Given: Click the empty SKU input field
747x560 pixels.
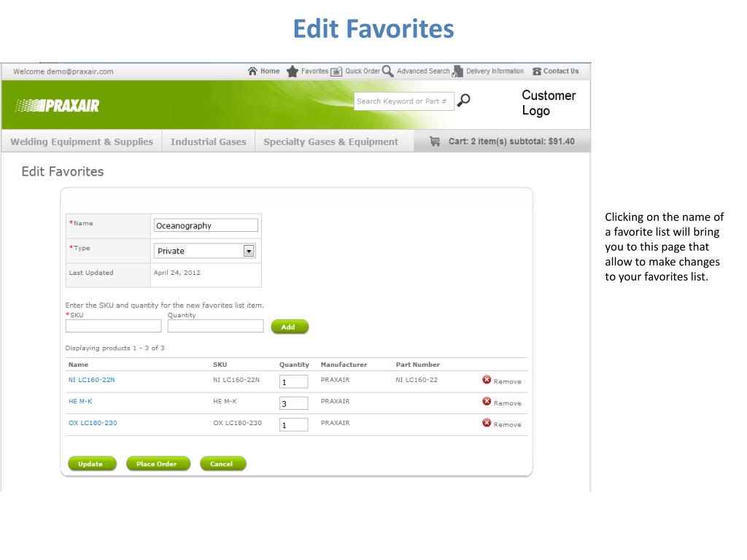Looking at the screenshot, I should [113, 326].
